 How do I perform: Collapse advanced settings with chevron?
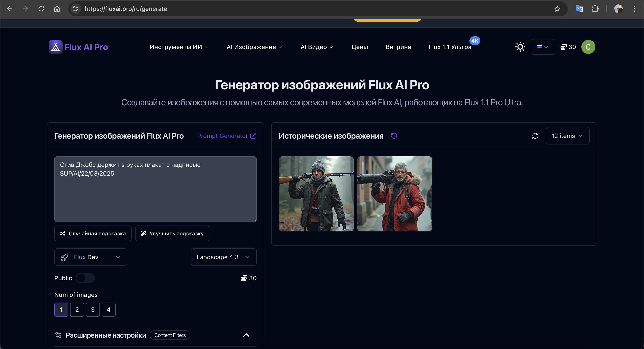coord(246,335)
